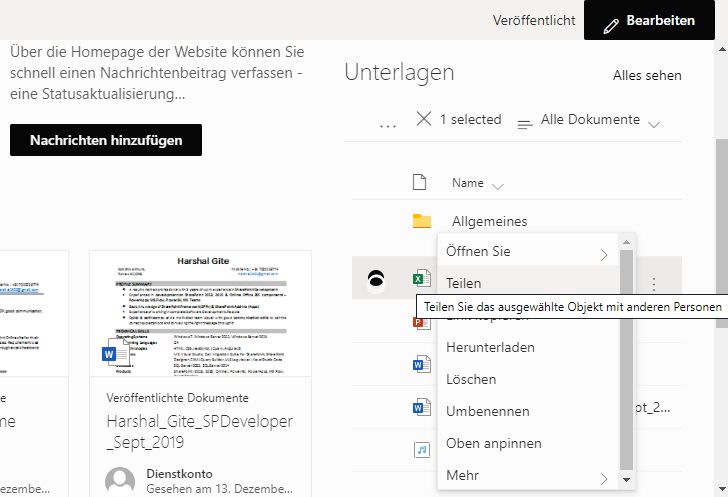Viewport: 728px width, 497px height.
Task: Click the file type column icon
Action: tap(419, 182)
